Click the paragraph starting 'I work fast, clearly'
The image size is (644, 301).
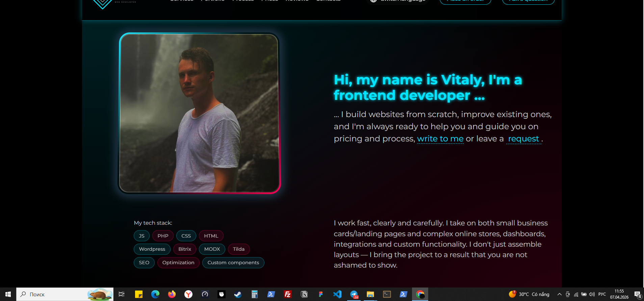click(441, 244)
